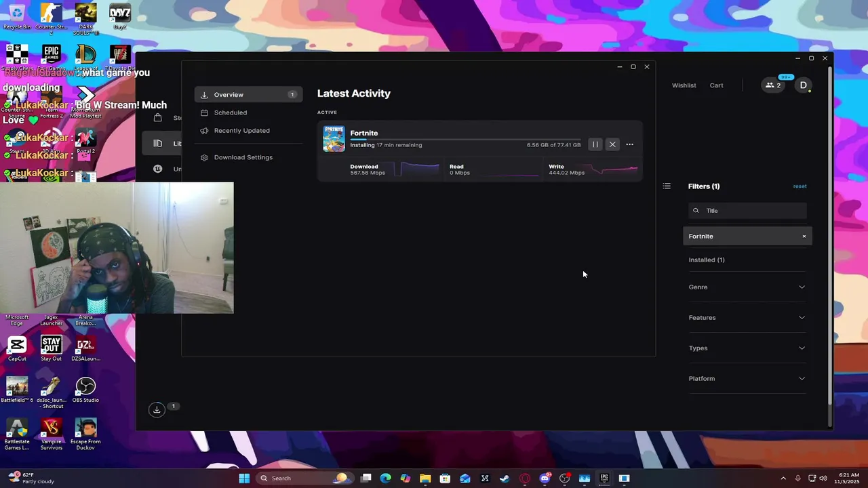868x488 pixels.
Task: Open File Explorer from the taskbar
Action: 425,479
